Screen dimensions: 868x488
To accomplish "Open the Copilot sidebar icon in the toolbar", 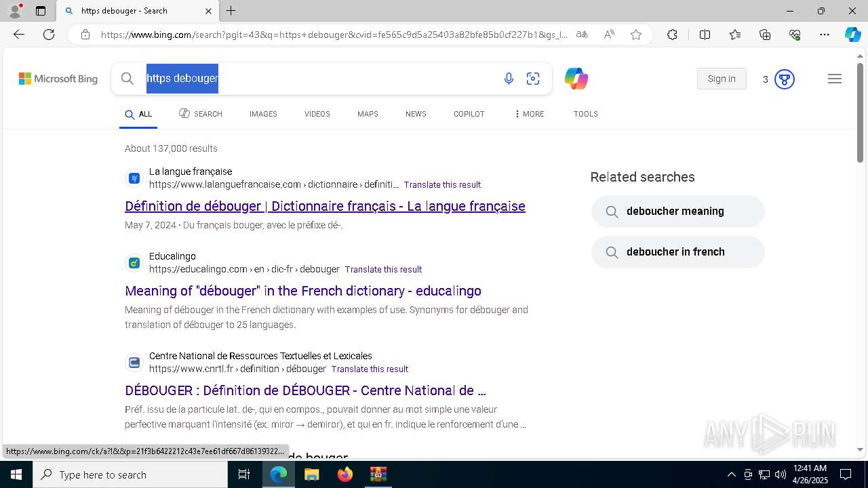I will click(x=852, y=35).
